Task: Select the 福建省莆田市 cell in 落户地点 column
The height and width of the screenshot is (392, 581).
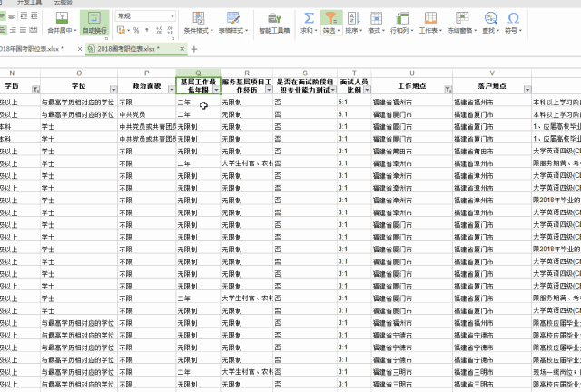Action: [492, 152]
